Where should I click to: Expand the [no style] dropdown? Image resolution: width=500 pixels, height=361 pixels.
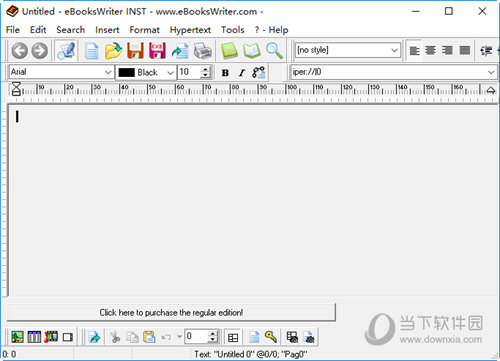click(394, 50)
